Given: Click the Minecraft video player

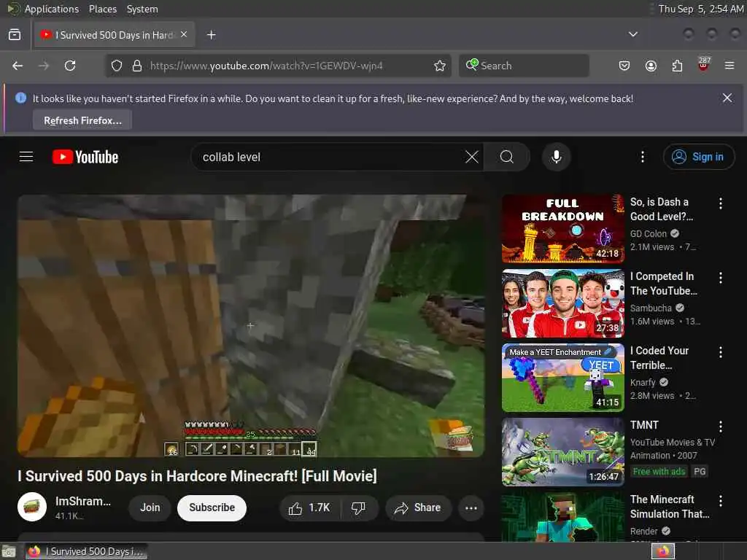Looking at the screenshot, I should click(251, 325).
